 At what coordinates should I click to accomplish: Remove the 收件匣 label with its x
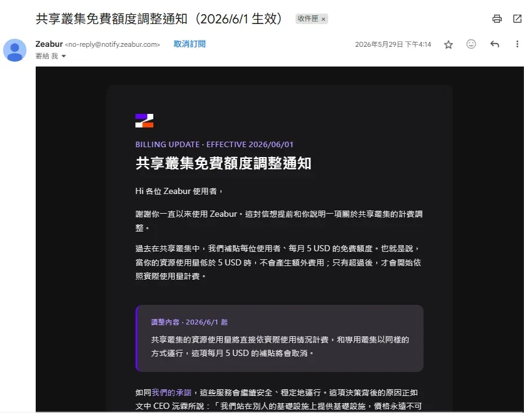coord(323,19)
